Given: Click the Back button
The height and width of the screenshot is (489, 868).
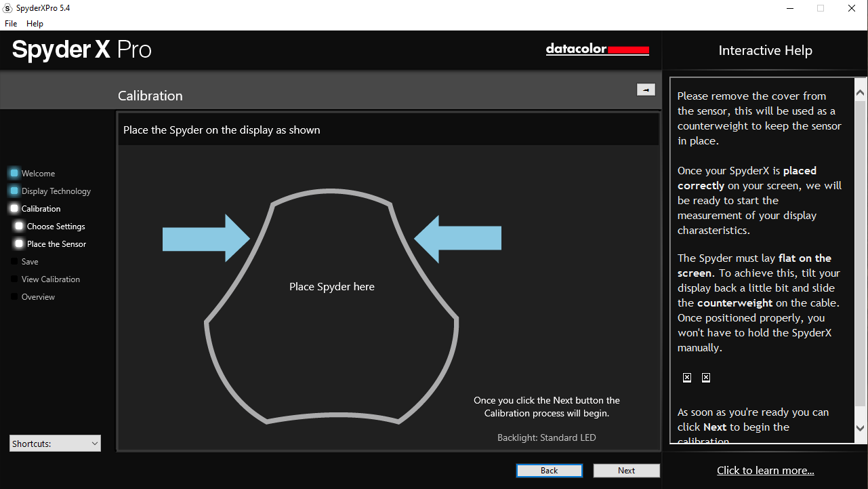Looking at the screenshot, I should (549, 471).
